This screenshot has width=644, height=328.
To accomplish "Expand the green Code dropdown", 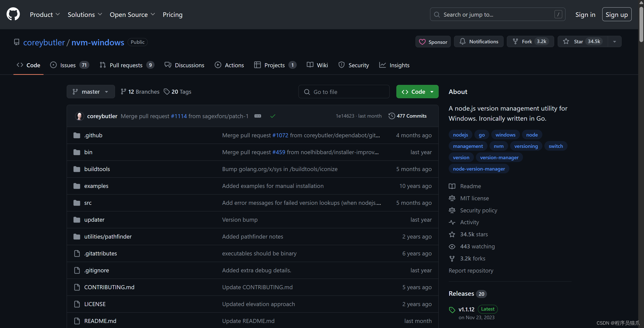I will [x=417, y=92].
